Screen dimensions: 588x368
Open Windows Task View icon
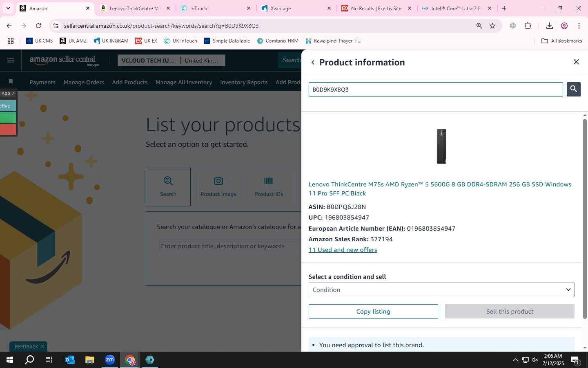coord(49,360)
